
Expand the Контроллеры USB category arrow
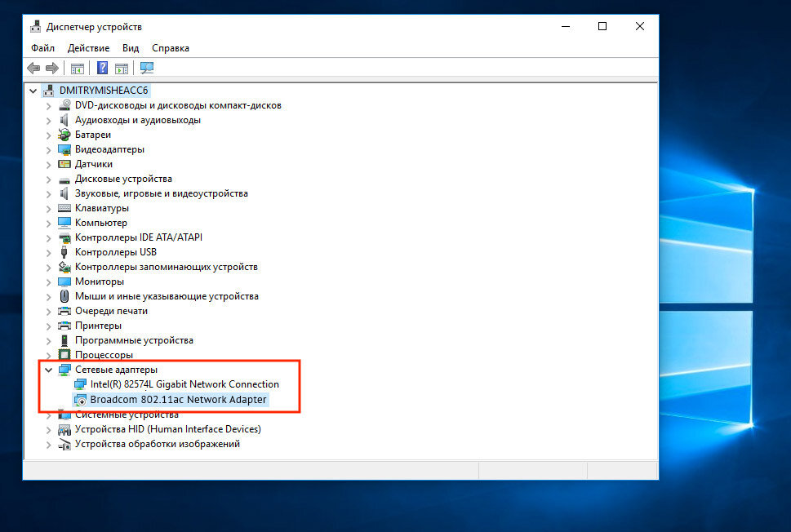(x=48, y=253)
